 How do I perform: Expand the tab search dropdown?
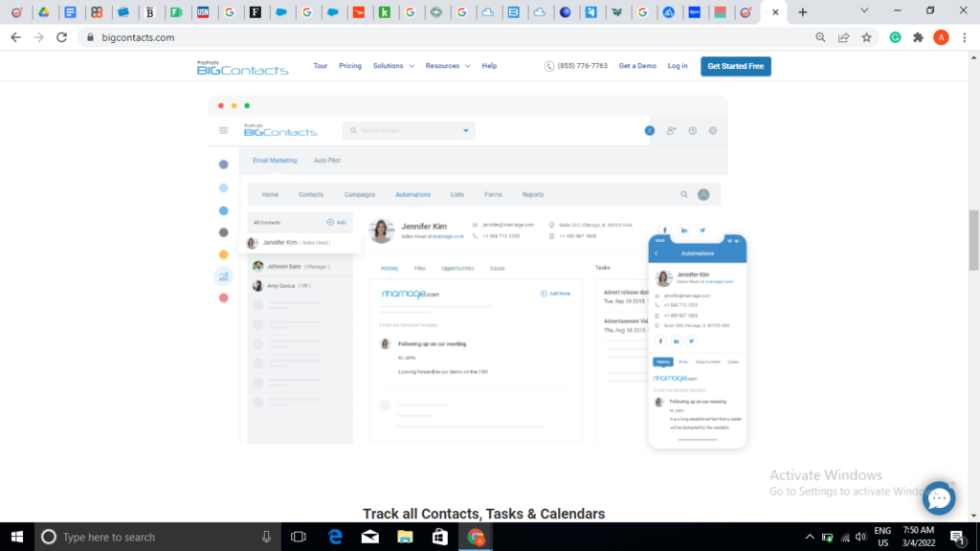click(x=864, y=11)
